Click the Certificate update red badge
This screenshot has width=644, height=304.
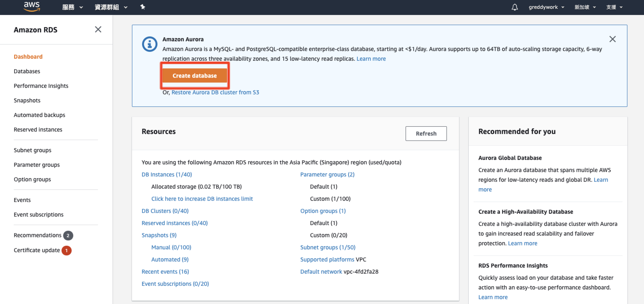click(67, 251)
